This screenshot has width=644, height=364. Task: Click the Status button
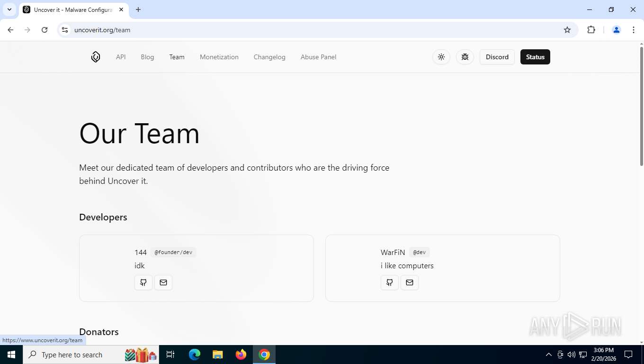[535, 57]
